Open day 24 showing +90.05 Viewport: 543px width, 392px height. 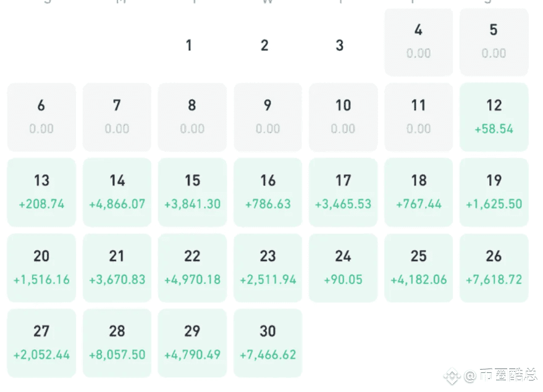[343, 268]
